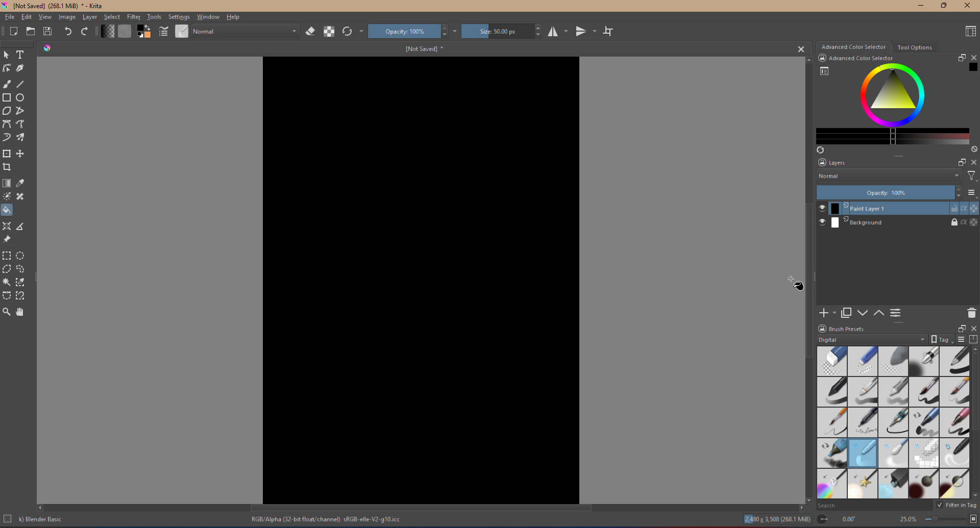Switch to the Tool Options tab
The image size is (980, 528).
tap(914, 47)
